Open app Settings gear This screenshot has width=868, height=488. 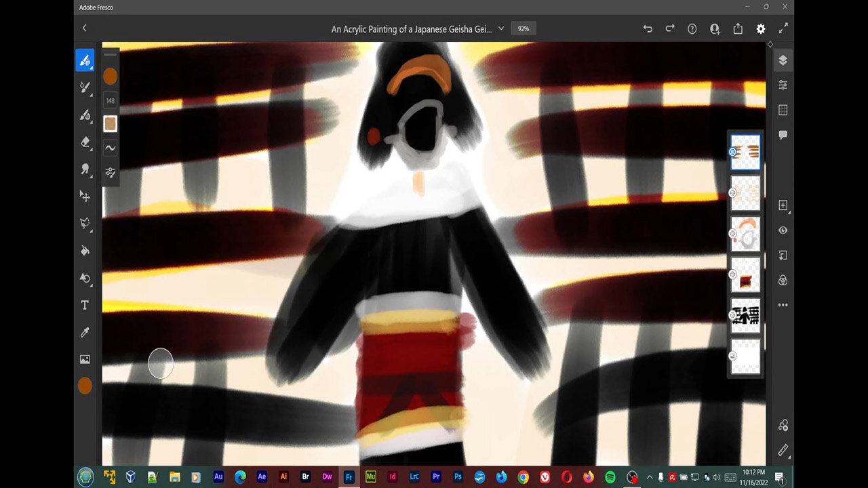click(761, 28)
